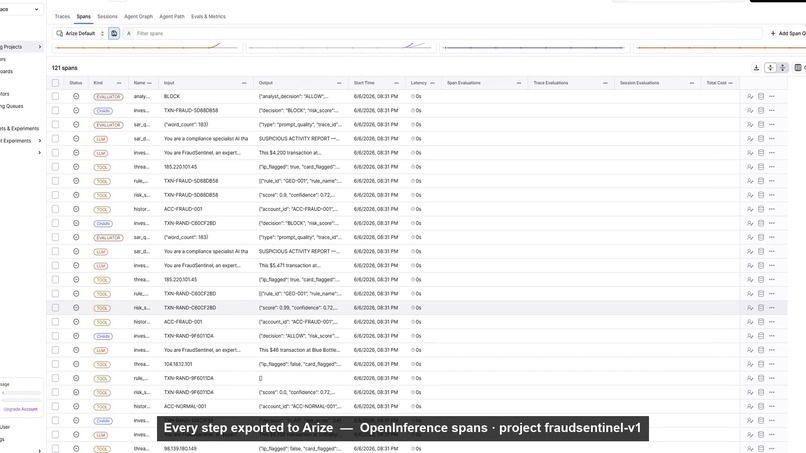Open the Evals & Metrics tab
Viewport: 806px width, 453px height.
(208, 16)
